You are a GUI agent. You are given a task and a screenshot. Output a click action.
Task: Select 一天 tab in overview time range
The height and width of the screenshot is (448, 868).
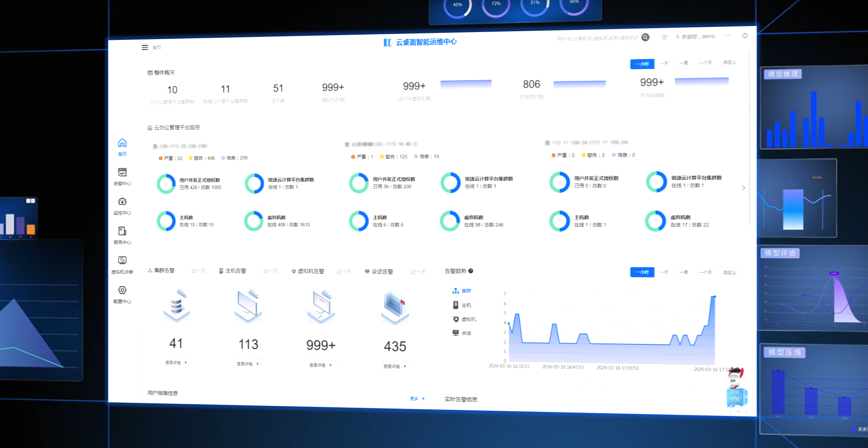click(x=664, y=63)
